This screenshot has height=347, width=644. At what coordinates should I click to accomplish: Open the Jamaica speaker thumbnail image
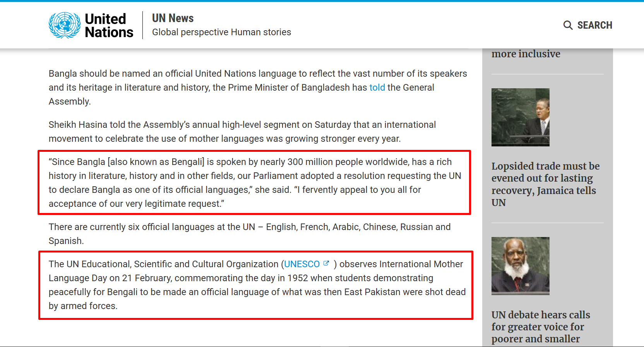[520, 117]
